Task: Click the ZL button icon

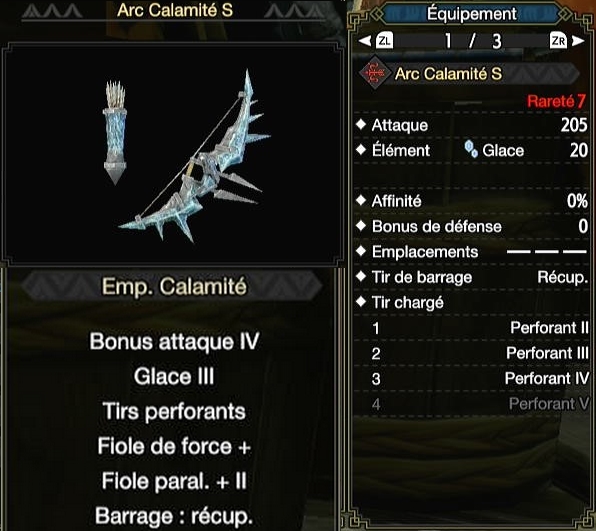Action: click(384, 41)
